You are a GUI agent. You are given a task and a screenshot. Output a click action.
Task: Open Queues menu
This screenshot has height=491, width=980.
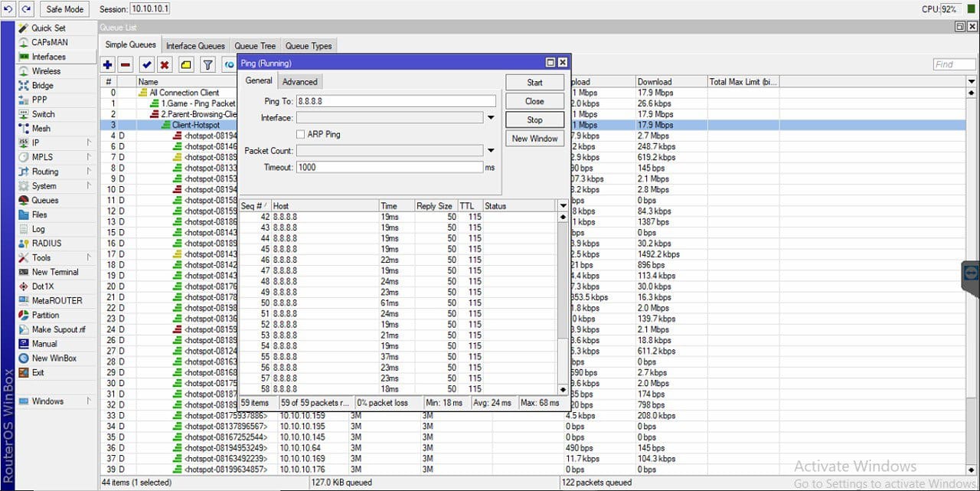point(44,201)
